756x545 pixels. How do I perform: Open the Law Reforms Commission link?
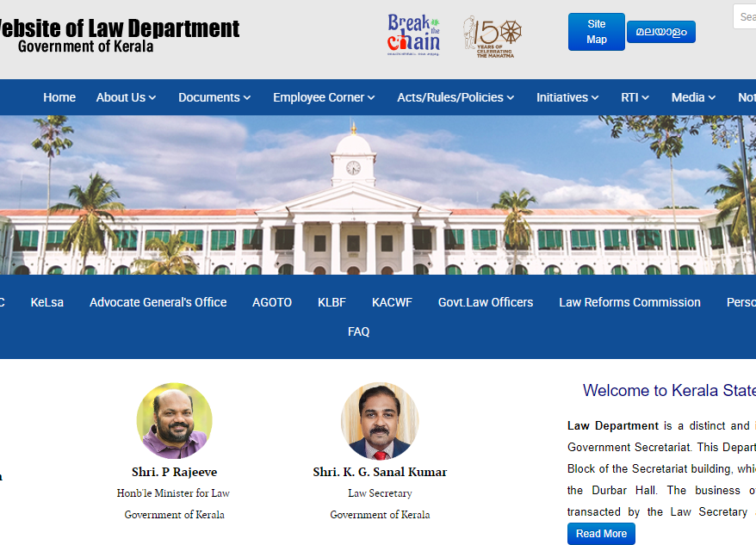click(629, 302)
